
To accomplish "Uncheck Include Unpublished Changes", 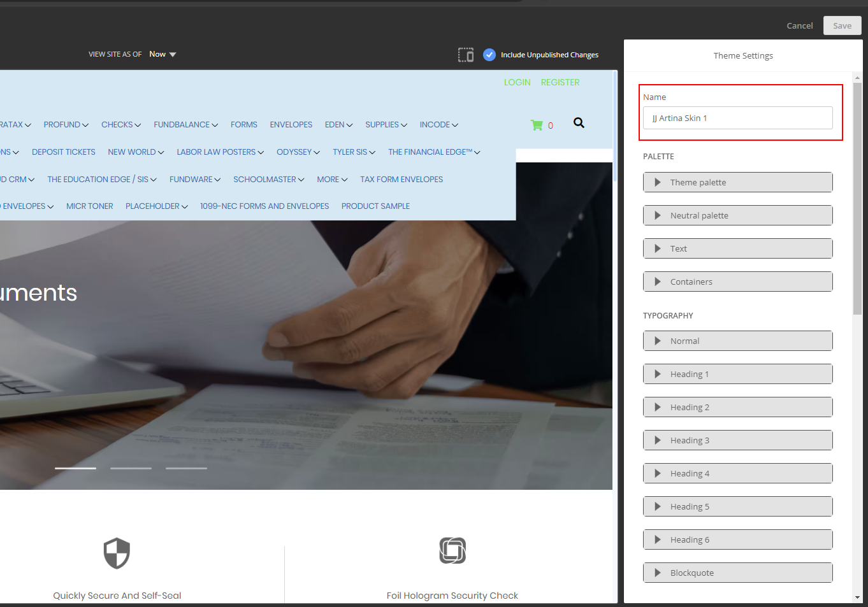I will click(x=489, y=55).
